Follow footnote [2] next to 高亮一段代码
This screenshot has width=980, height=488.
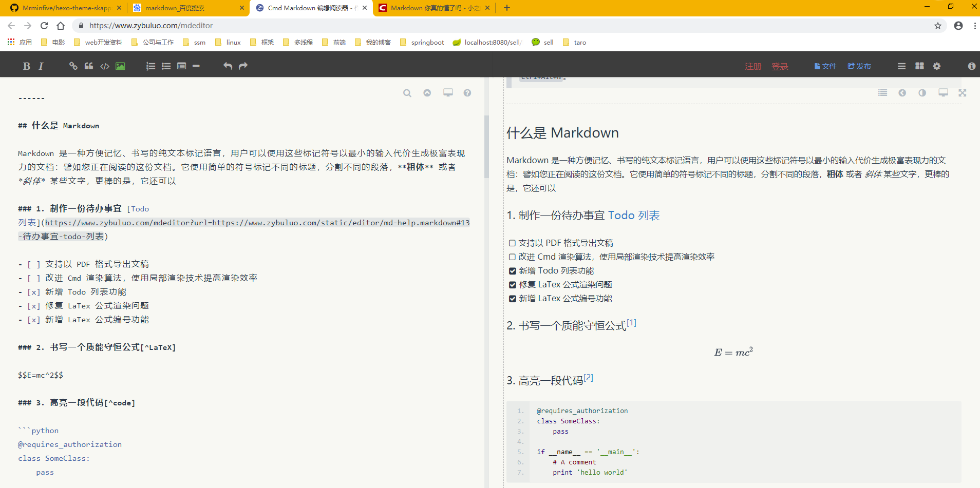(589, 378)
